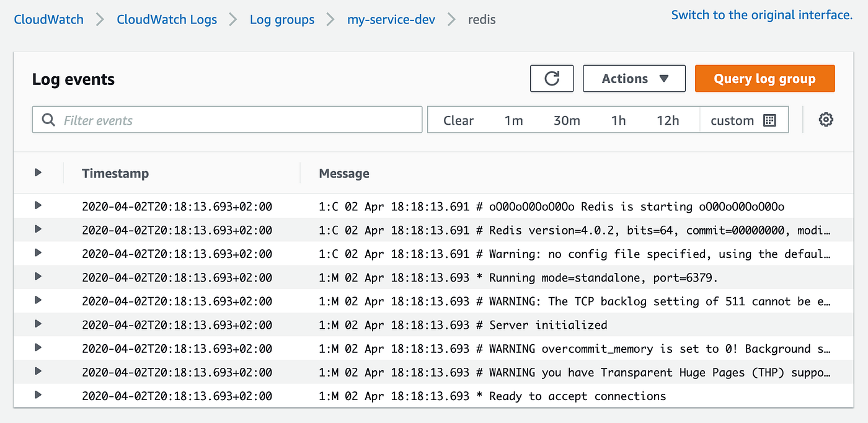
Task: Expand the 'Transparent Huge Pages' warning row
Action: pyautogui.click(x=38, y=371)
